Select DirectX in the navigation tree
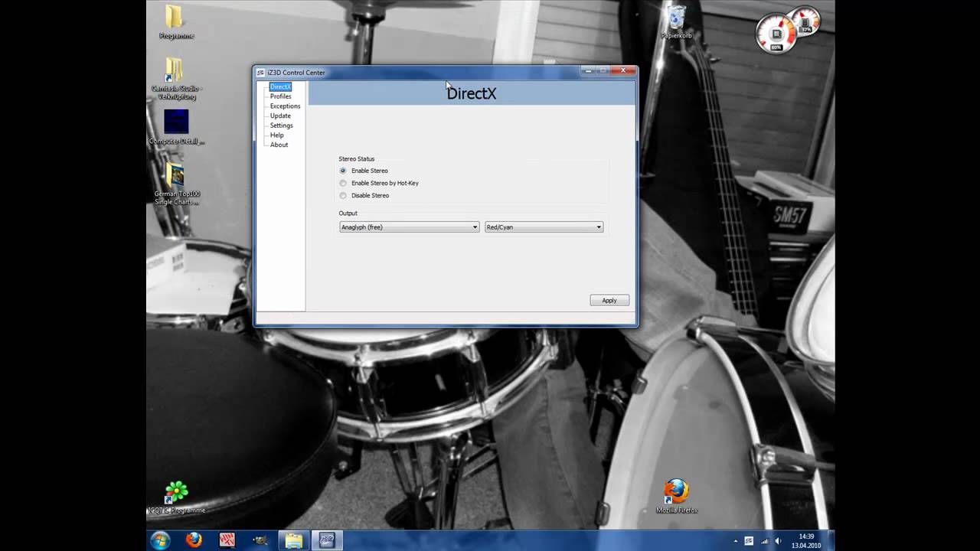Screen dimensions: 980x551 pos(280,86)
